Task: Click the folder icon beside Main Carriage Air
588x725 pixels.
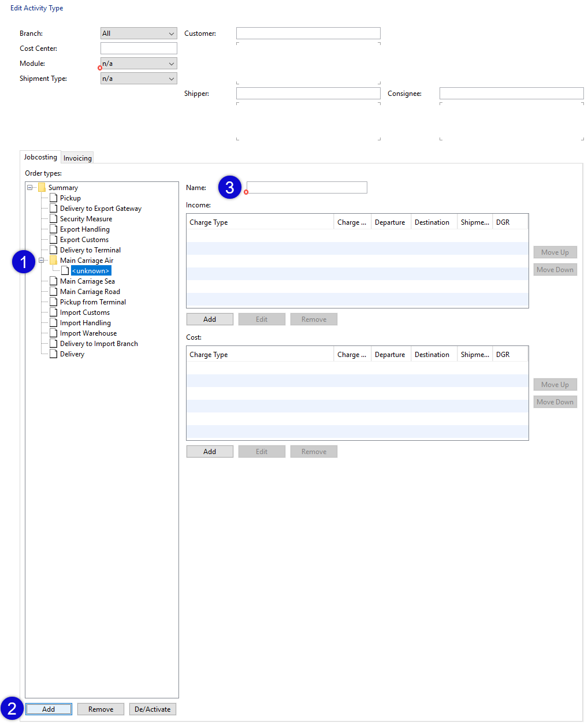Action: (53, 260)
